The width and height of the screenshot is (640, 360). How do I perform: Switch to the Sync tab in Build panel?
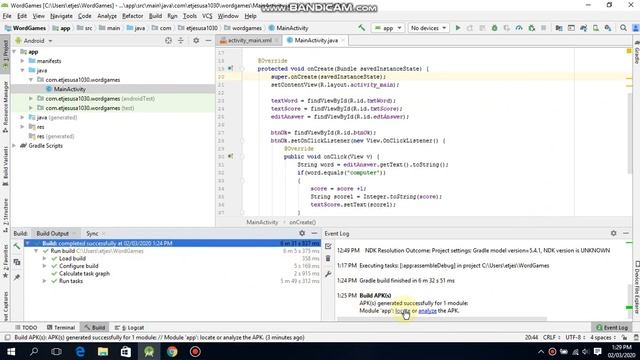click(x=92, y=233)
